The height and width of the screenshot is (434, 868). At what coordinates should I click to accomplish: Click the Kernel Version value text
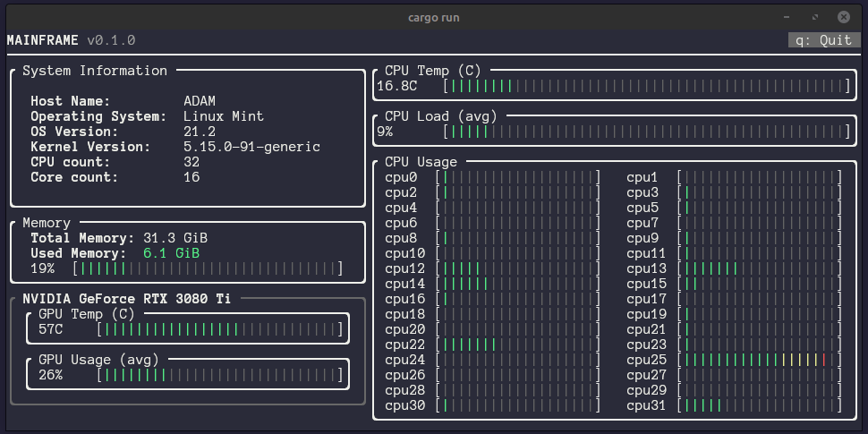pos(251,148)
